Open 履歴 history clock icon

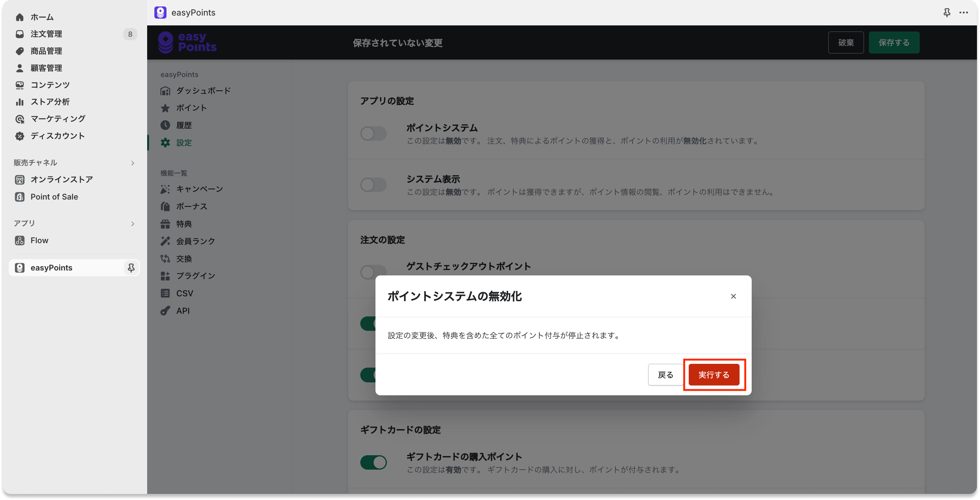pyautogui.click(x=165, y=125)
